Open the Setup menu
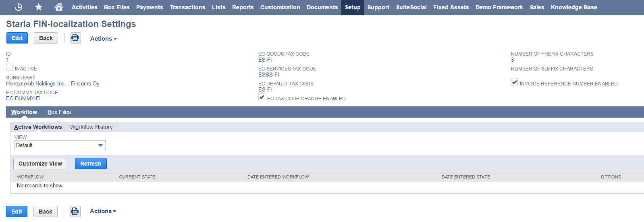 pyautogui.click(x=353, y=7)
